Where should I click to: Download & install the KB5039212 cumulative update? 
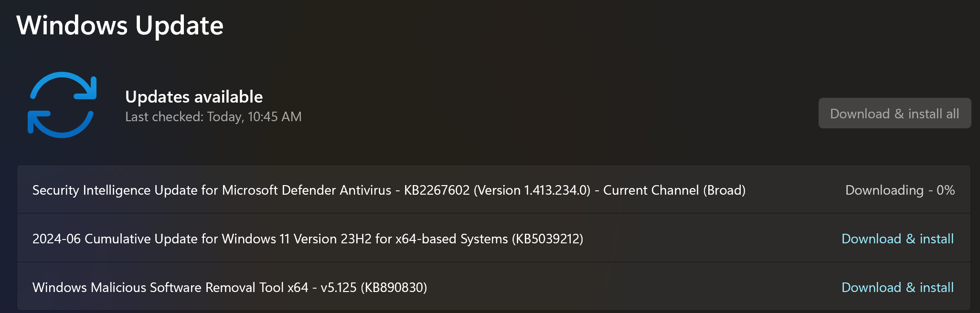897,239
